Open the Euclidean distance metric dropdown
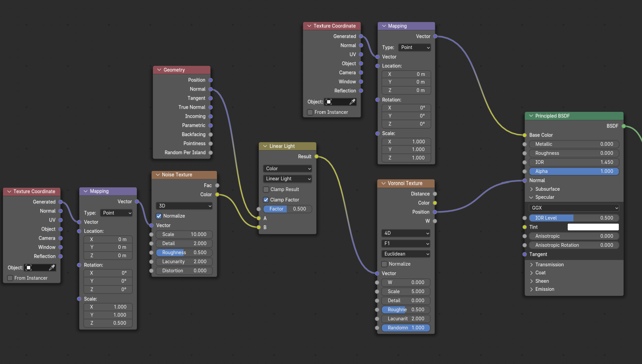Viewport: 642px width, 364px height. click(x=406, y=254)
